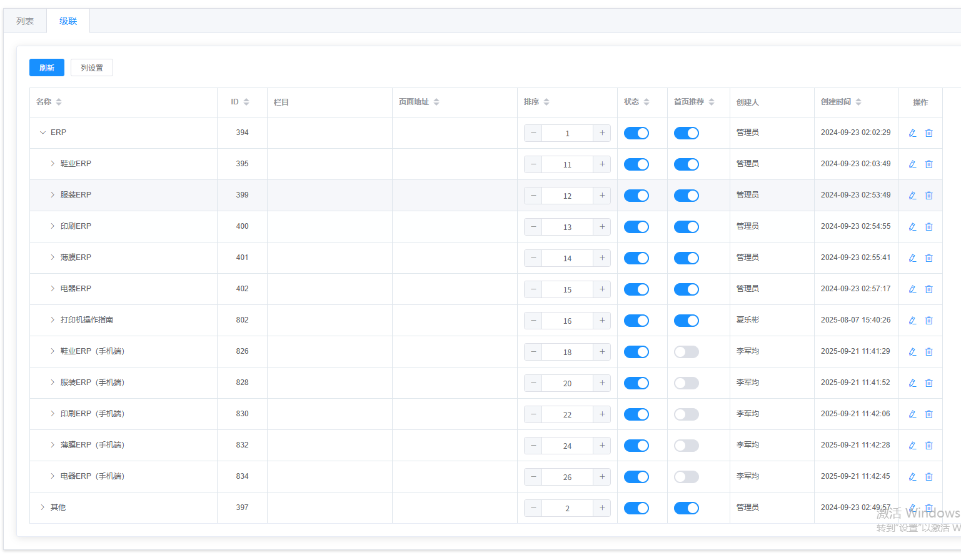Click the edit icon for ERP row
Screen dimensions: 961x560
[912, 133]
